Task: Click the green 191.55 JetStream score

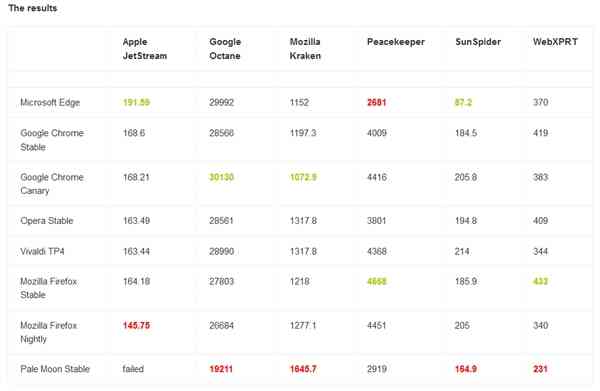Action: [x=136, y=103]
